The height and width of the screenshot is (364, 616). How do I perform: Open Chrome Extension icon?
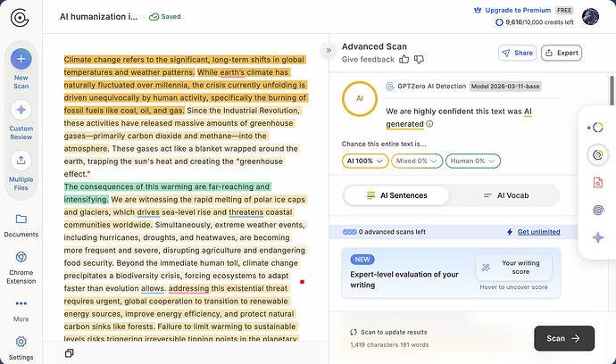[21, 257]
